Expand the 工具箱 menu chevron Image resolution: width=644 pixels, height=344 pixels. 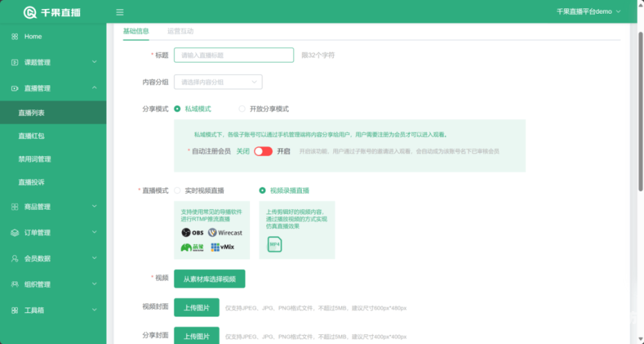pos(94,310)
